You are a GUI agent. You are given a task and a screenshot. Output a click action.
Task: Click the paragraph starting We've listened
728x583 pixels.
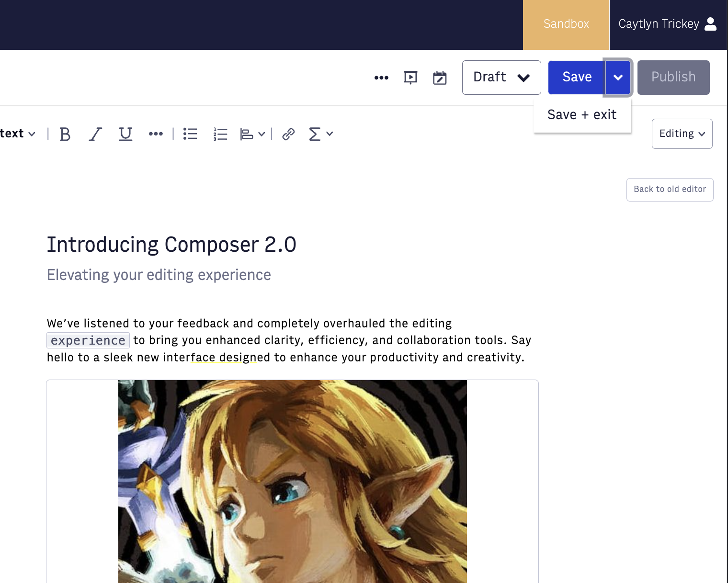click(x=289, y=340)
